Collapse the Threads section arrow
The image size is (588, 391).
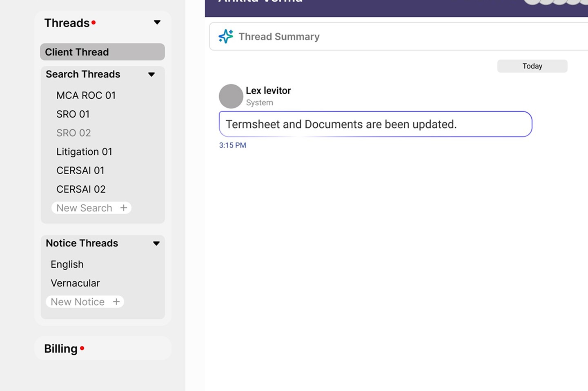[x=157, y=22]
